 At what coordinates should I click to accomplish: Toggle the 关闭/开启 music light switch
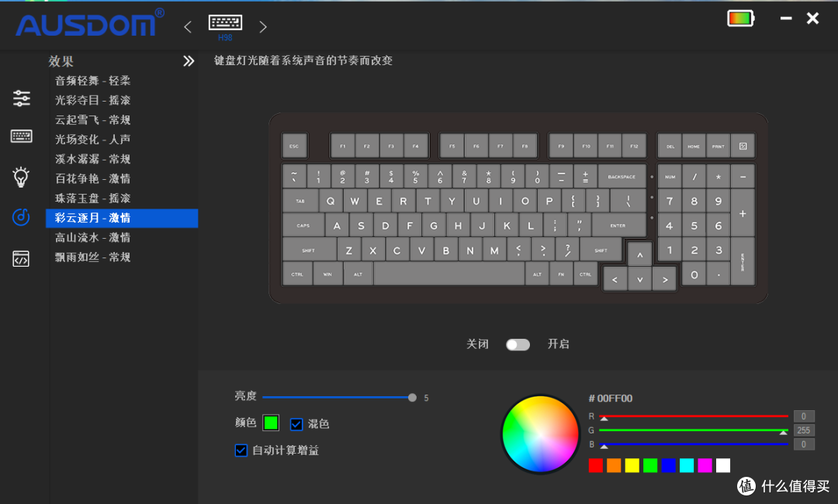click(518, 344)
